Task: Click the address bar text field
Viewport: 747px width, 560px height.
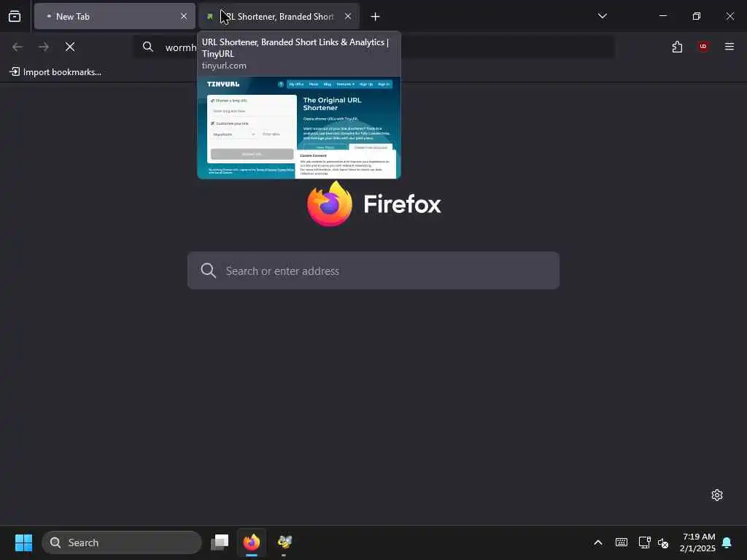Action: (x=373, y=47)
